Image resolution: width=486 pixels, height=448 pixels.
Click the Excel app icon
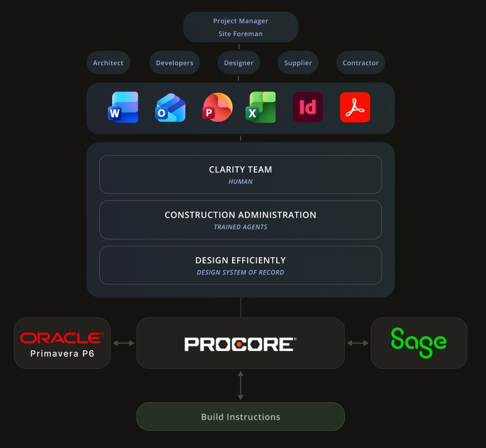click(261, 107)
